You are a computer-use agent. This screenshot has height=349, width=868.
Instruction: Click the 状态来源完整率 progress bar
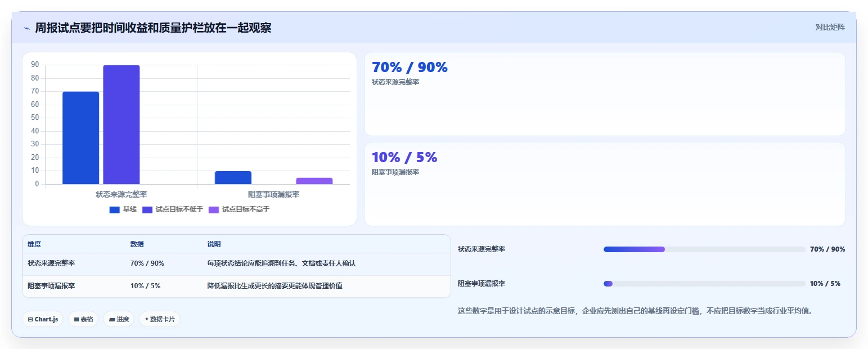click(x=704, y=249)
